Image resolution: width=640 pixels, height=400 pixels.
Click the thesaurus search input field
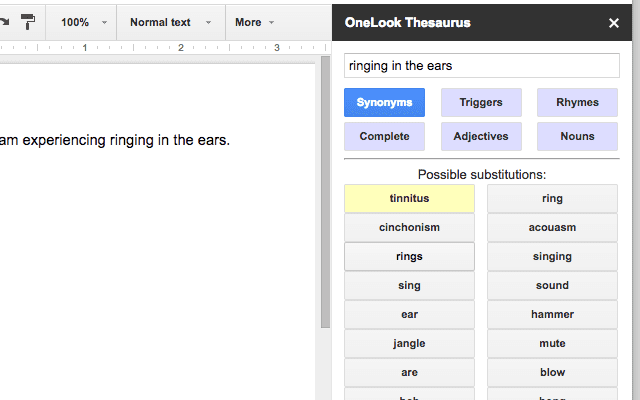coord(481,66)
